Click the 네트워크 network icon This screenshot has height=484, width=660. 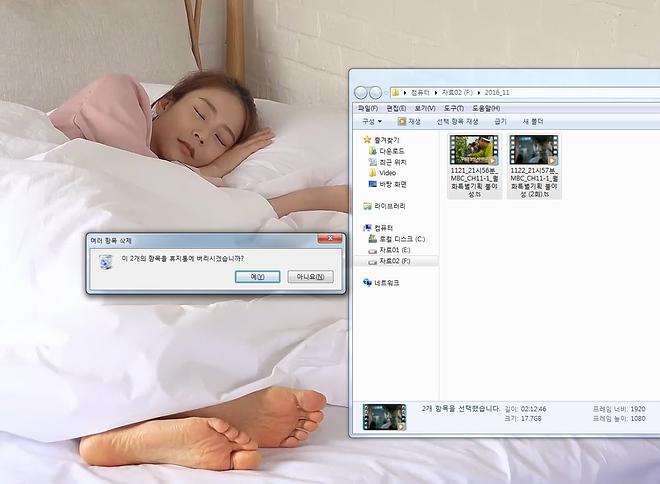pos(367,282)
